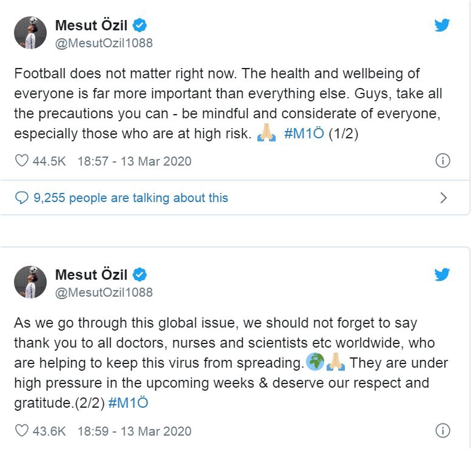Open the 18:59 - 13 Mar 2020 timestamp

tap(134, 431)
